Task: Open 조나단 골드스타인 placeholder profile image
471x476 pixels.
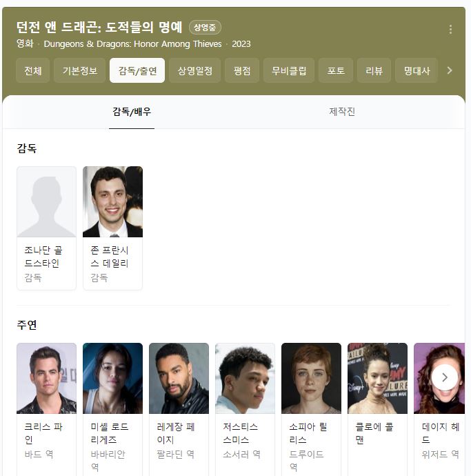Action: click(x=46, y=201)
